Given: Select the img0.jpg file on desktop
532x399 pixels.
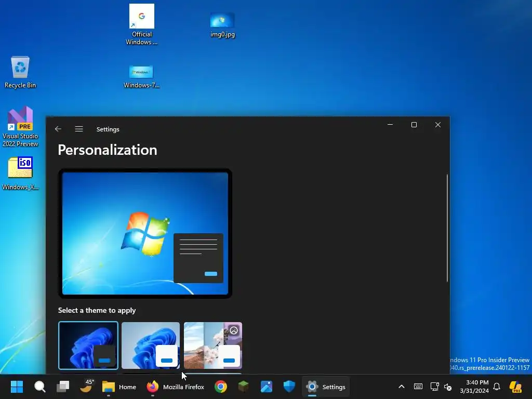Looking at the screenshot, I should (x=222, y=25).
